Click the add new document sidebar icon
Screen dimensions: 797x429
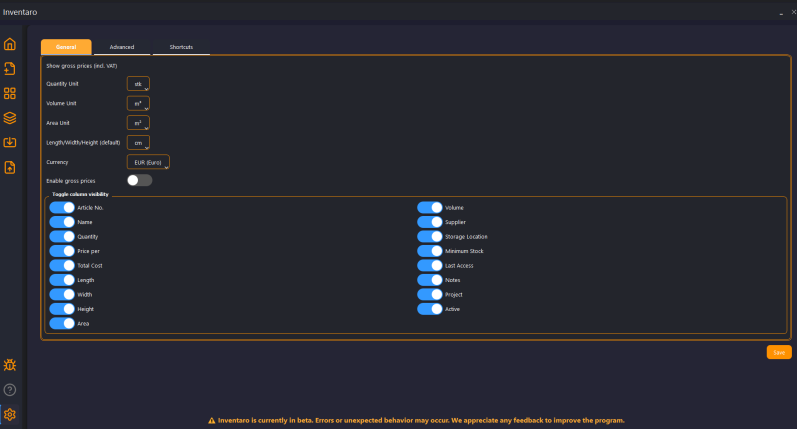[x=10, y=69]
